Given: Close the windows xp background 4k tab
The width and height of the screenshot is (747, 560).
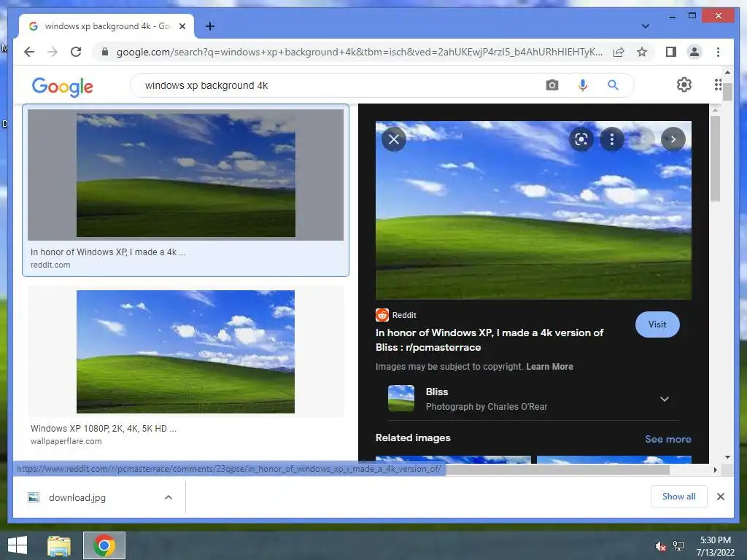Looking at the screenshot, I should 182,26.
